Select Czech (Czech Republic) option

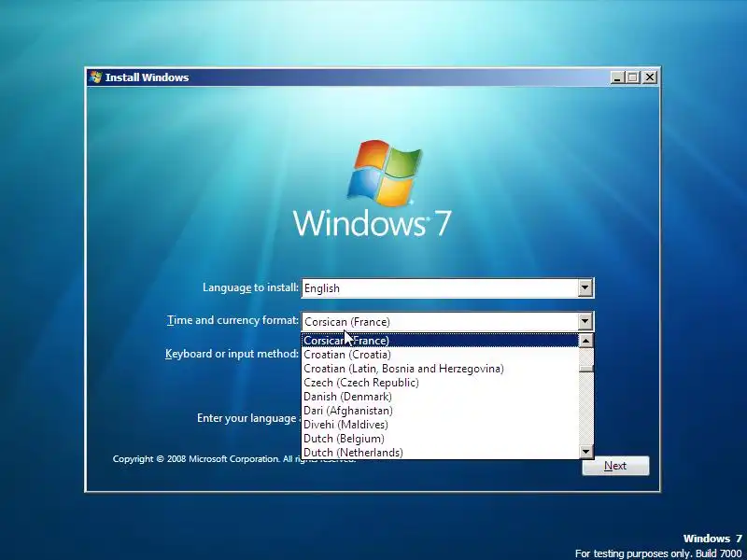click(x=441, y=383)
